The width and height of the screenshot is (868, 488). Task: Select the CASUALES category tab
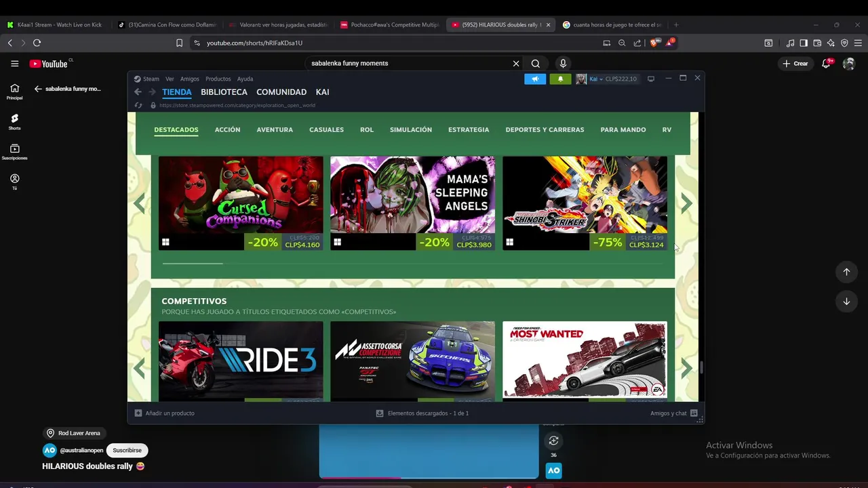coord(326,129)
